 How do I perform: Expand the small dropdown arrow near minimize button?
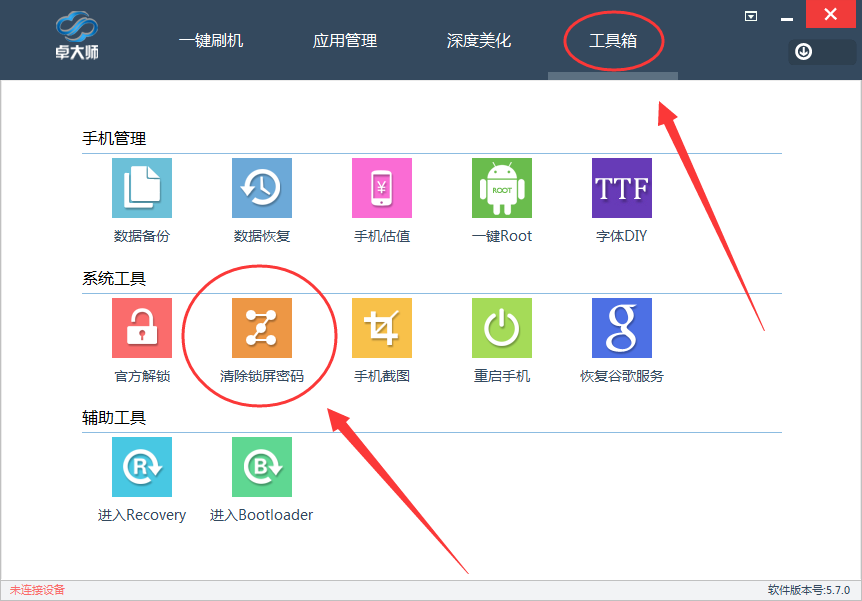(x=751, y=16)
